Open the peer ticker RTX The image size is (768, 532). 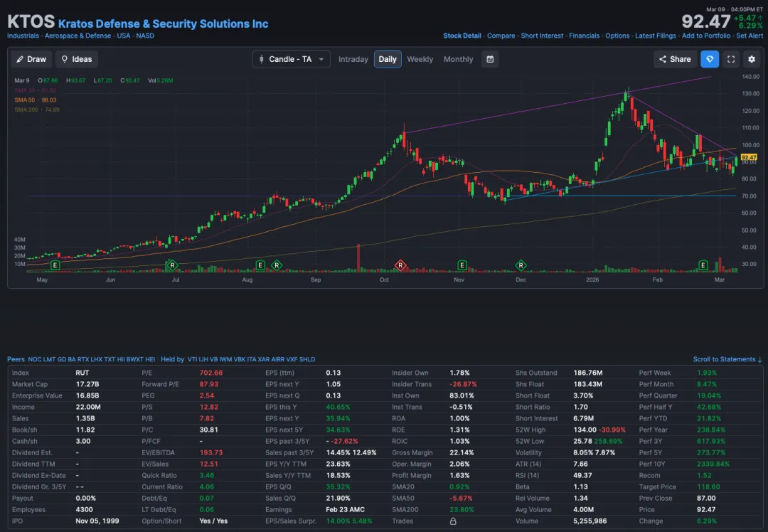(83, 359)
